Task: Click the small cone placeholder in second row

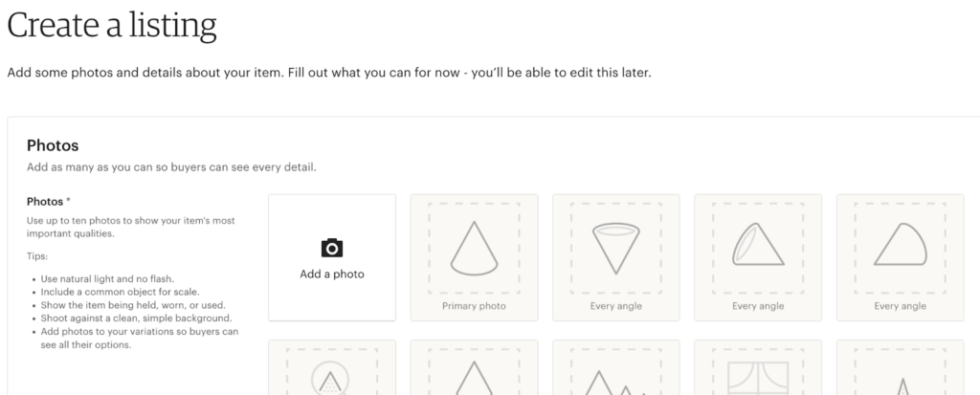Action: tap(900, 367)
